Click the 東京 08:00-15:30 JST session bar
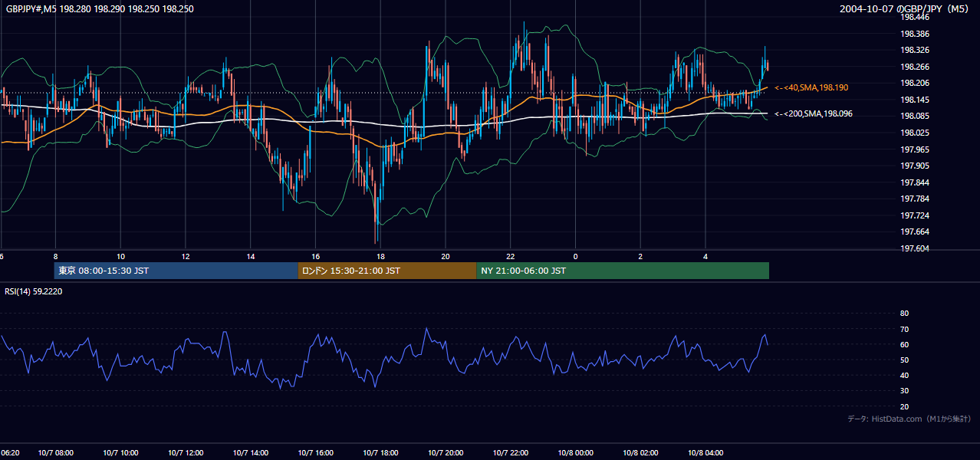The width and height of the screenshot is (980, 460). [x=176, y=271]
